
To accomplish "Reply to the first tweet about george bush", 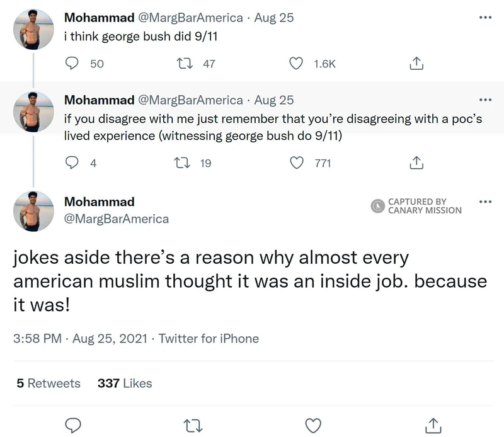I will pos(72,63).
